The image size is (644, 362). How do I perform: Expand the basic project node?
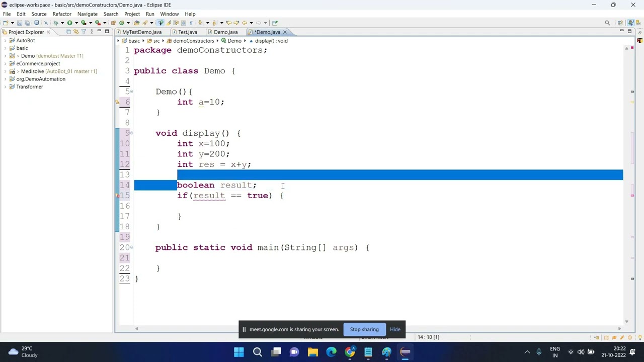(5, 48)
